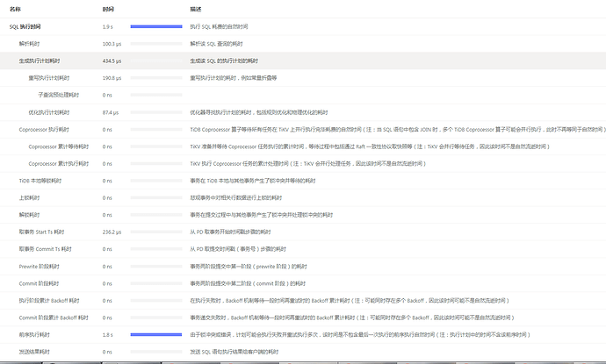Click the description of TiDB 本地等锁耗时 row
Image resolution: width=606 pixels, height=364 pixels.
click(x=253, y=181)
